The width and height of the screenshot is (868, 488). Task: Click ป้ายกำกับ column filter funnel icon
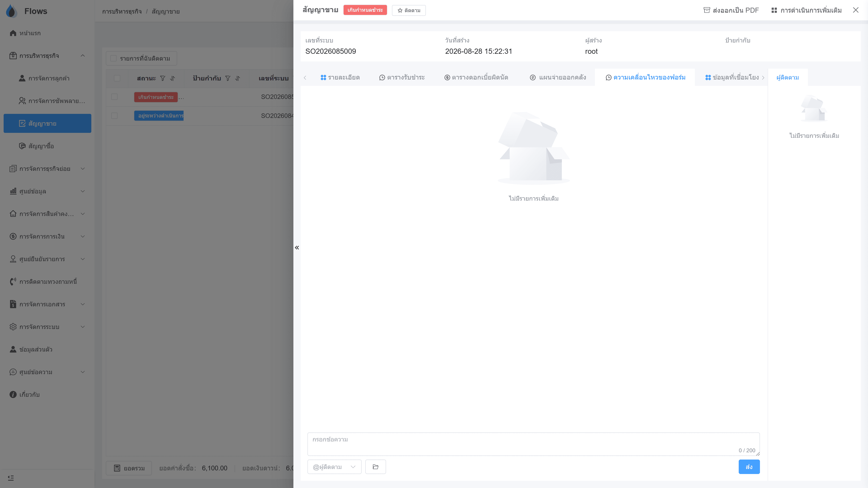click(x=228, y=78)
